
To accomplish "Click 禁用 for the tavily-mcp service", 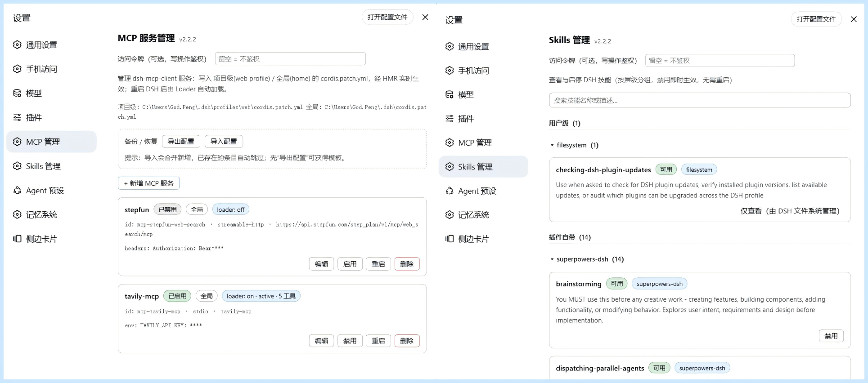I will coord(350,341).
